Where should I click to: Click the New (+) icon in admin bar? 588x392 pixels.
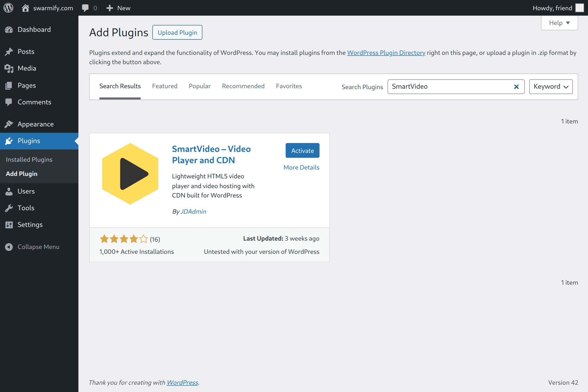tap(109, 8)
